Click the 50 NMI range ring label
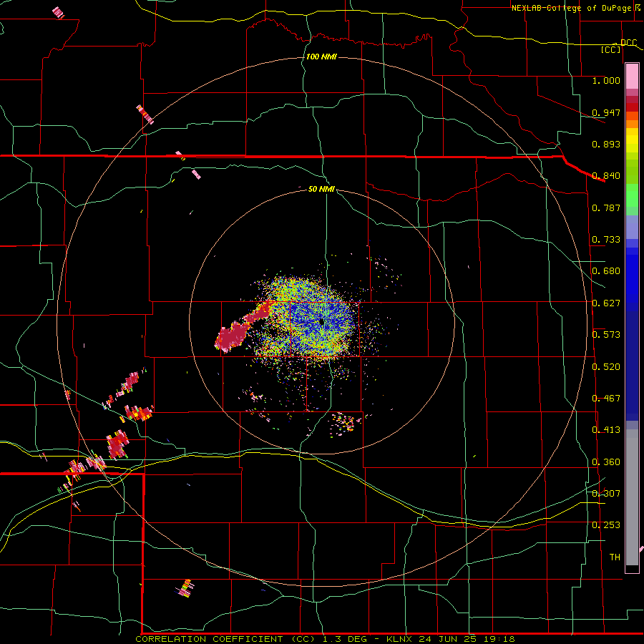 pyautogui.click(x=321, y=189)
